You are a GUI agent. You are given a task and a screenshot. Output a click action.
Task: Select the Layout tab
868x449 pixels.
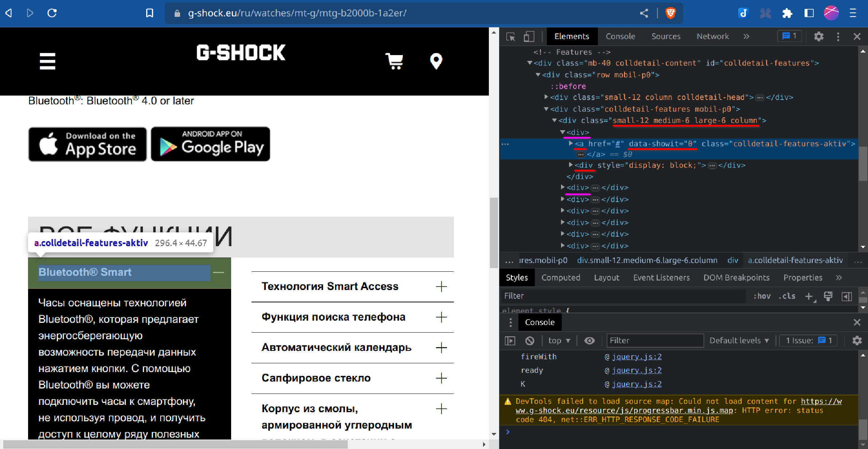coord(607,278)
